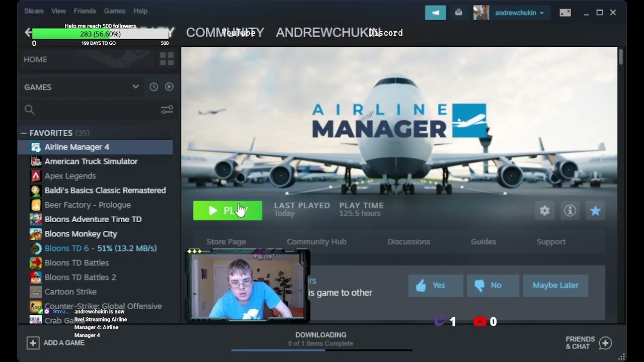Go back with the left arrow
Screen dimensions: 644x362
(x=28, y=33)
